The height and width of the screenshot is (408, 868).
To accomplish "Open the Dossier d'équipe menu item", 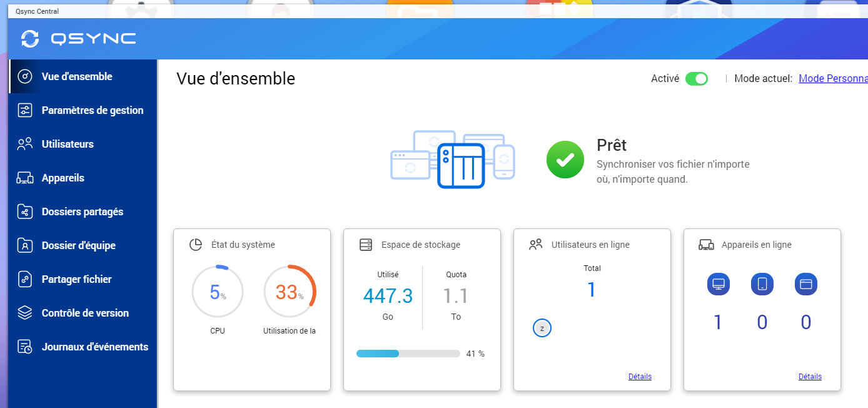I will pyautogui.click(x=78, y=245).
